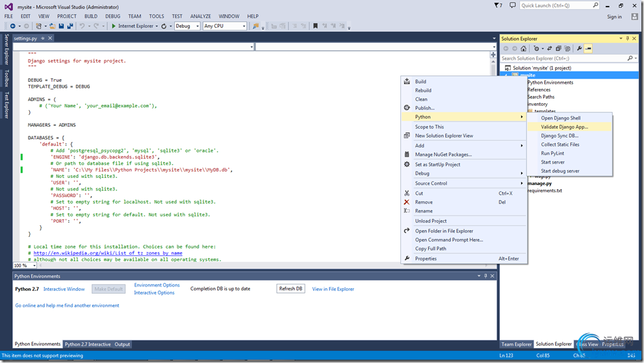Click Solution Explorer Sync with Active Document icon

click(x=550, y=49)
